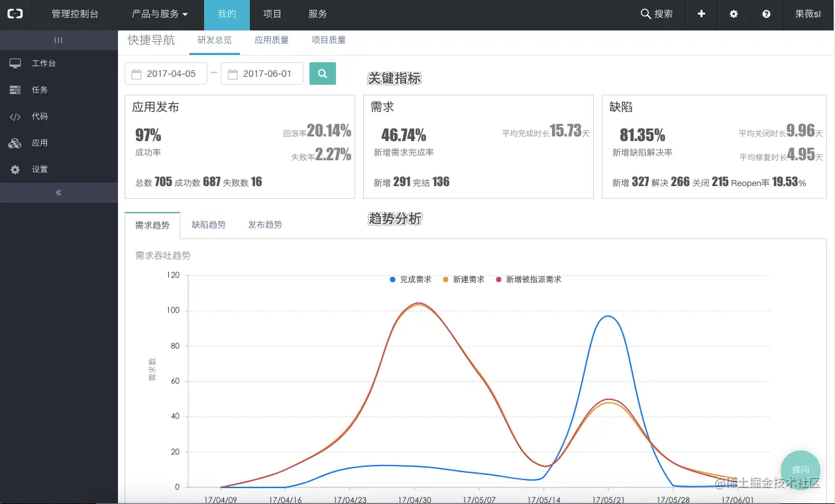Open the 果薇sl user menu
Viewport: 835px width, 504px height.
[x=808, y=14]
